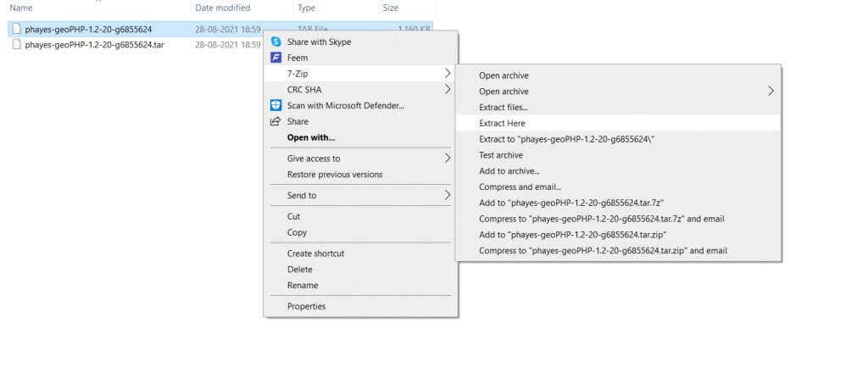Click the Microsoft Defender shield icon

(x=275, y=105)
